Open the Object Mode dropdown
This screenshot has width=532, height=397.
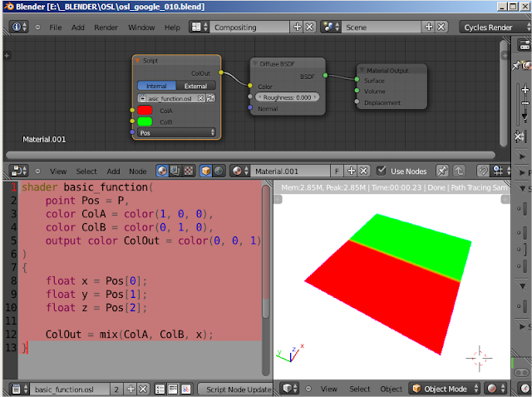pos(446,389)
